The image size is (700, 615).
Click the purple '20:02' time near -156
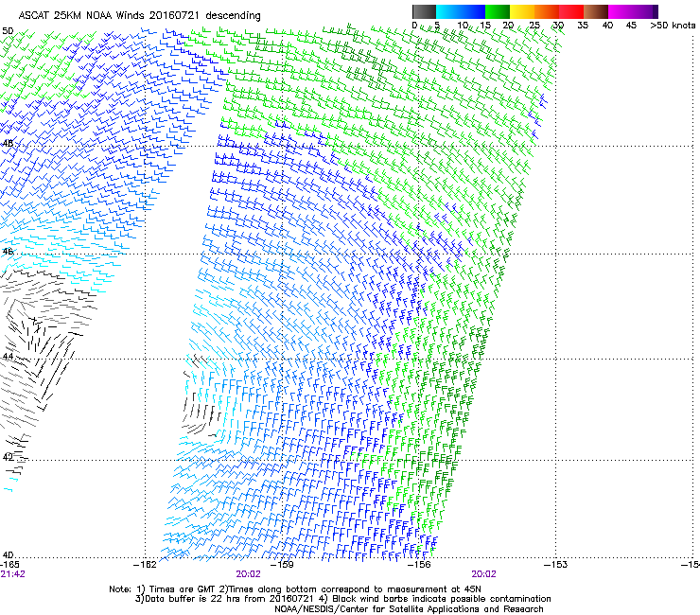[483, 574]
